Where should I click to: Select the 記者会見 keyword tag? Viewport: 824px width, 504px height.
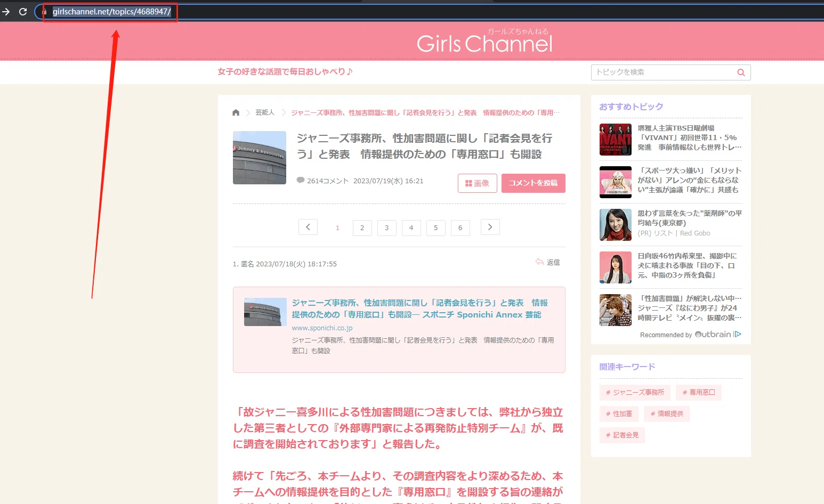coord(622,435)
